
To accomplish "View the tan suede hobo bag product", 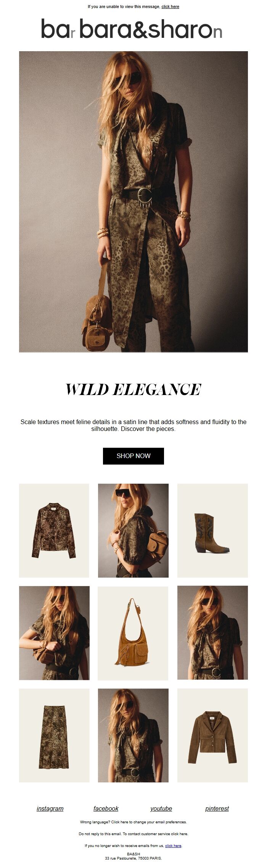I will (x=133, y=633).
